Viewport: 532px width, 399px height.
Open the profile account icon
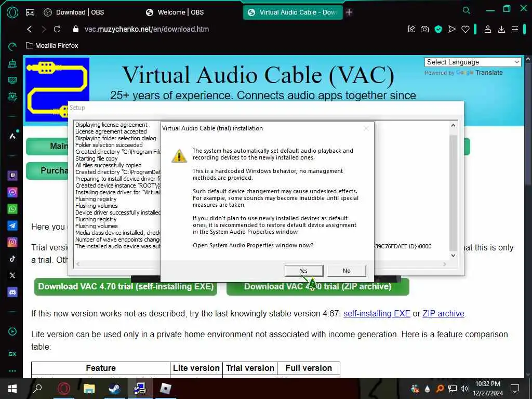487,29
